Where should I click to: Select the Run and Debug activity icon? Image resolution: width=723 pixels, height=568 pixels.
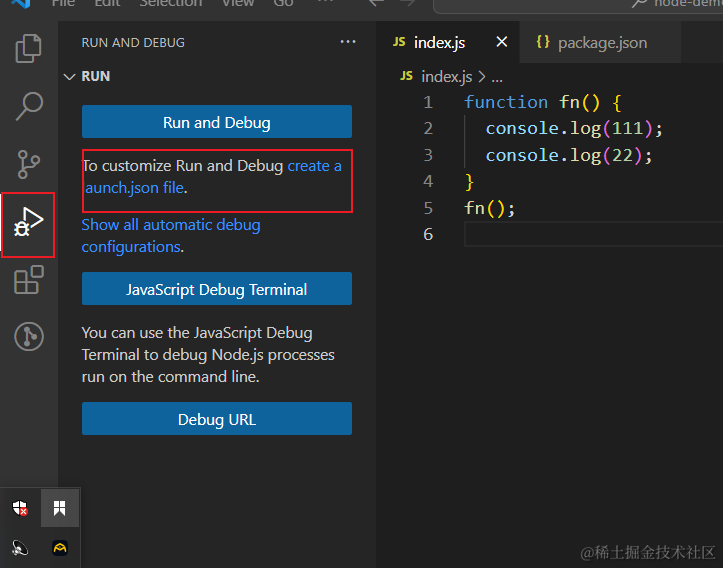(28, 223)
